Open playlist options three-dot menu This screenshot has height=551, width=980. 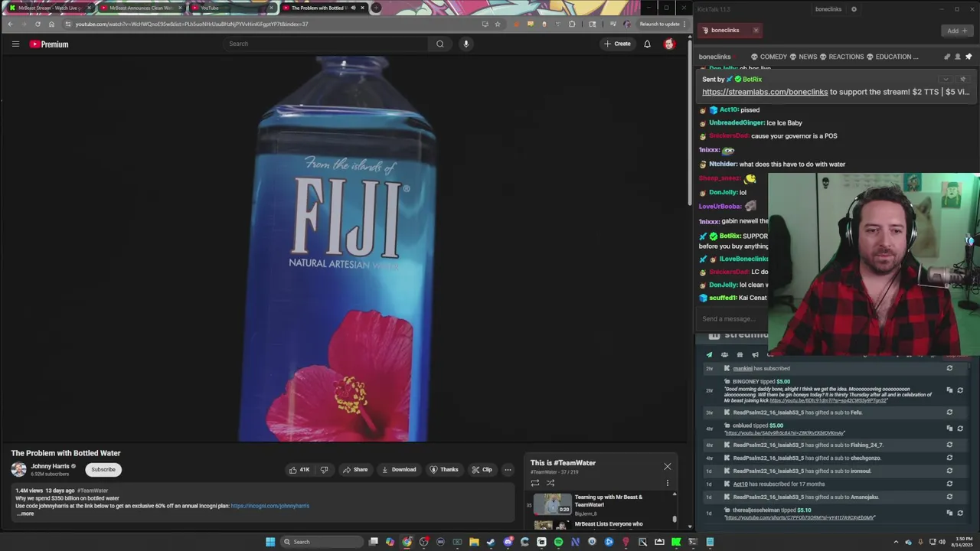point(668,483)
